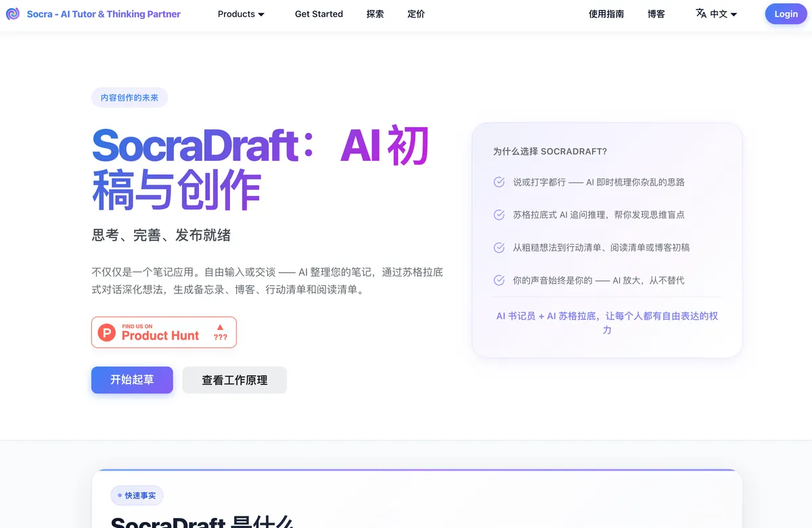Expand the Products dropdown menu
Image resolution: width=812 pixels, height=528 pixels.
pyautogui.click(x=242, y=14)
